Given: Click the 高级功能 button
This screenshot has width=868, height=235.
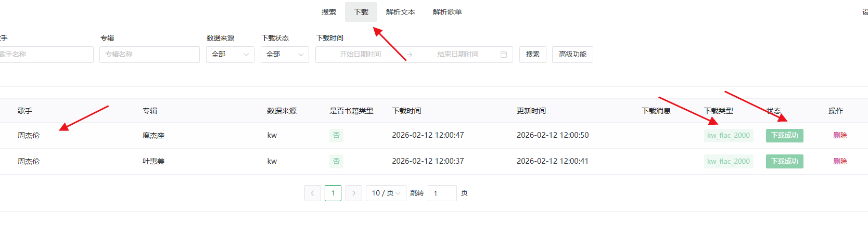Looking at the screenshot, I should point(572,55).
